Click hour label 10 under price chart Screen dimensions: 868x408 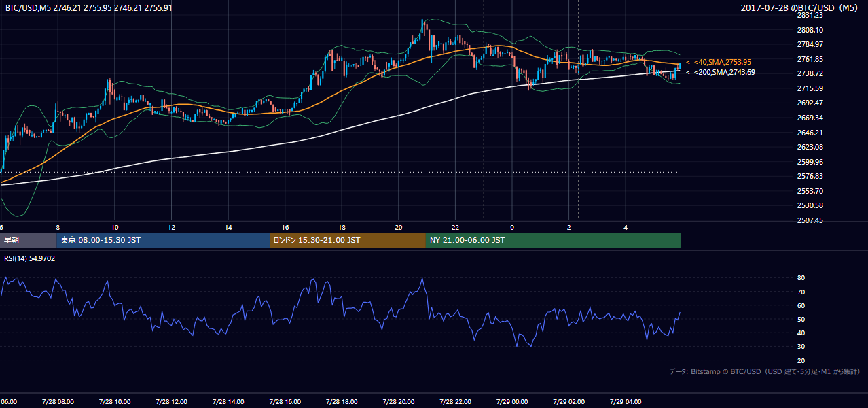tap(115, 228)
